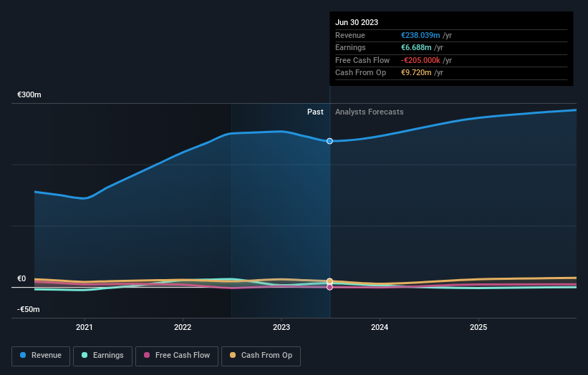The image size is (588, 375).
Task: Toggle the Free Cash Flow legend series
Action: (177, 356)
